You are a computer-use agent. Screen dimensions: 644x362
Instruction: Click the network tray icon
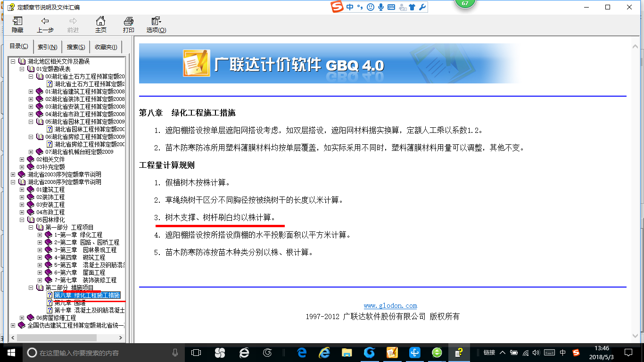click(526, 353)
